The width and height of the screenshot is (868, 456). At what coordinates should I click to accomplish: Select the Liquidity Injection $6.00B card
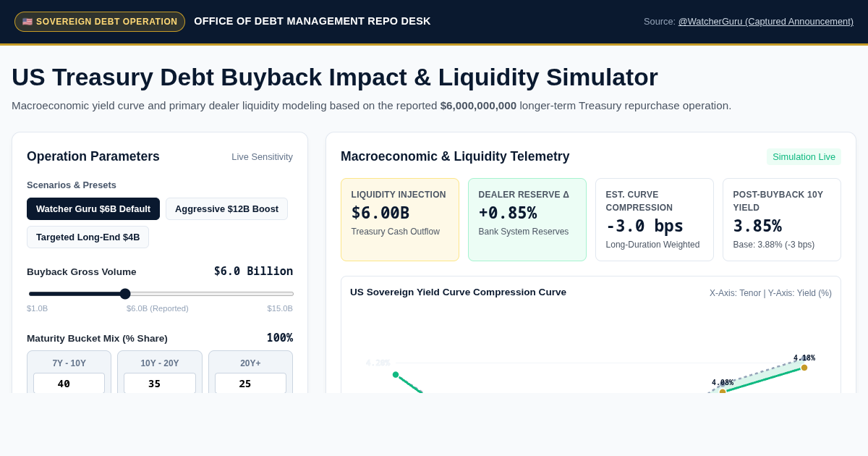[400, 220]
